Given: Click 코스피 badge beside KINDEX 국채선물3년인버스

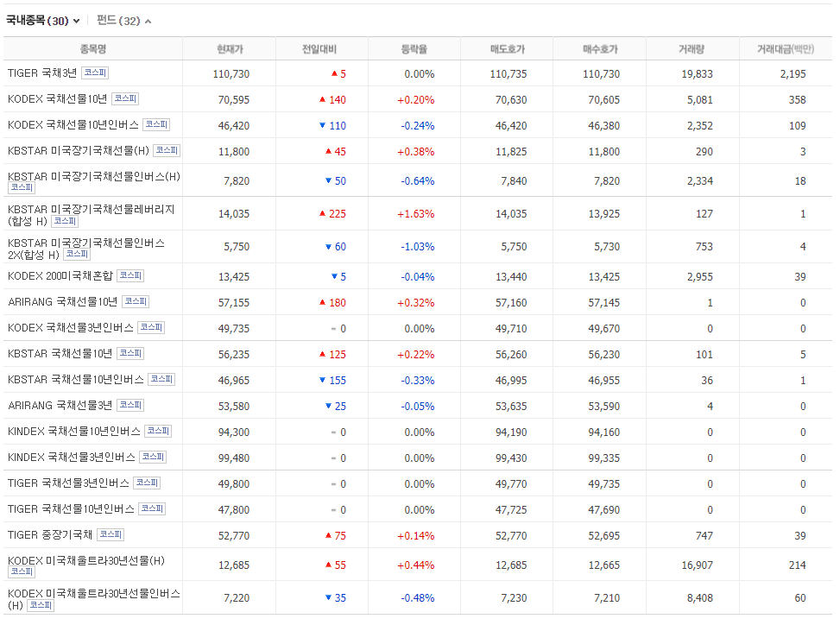Looking at the screenshot, I should (x=153, y=457).
